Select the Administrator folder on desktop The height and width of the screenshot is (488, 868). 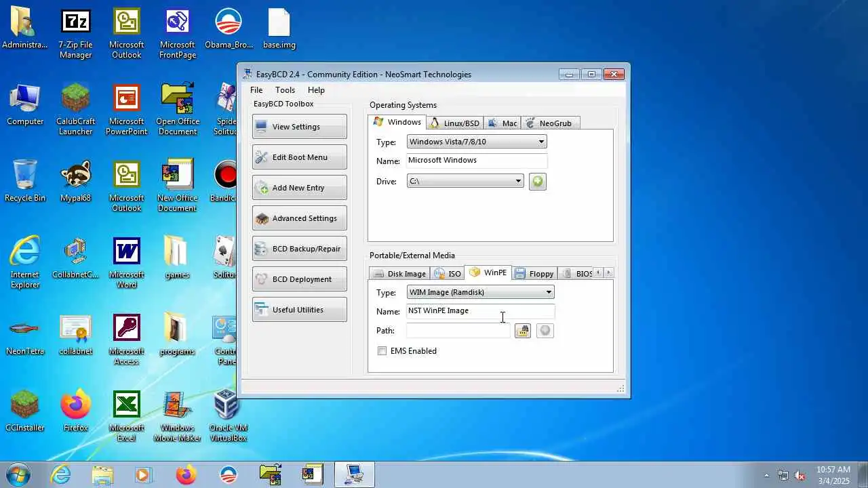25,29
